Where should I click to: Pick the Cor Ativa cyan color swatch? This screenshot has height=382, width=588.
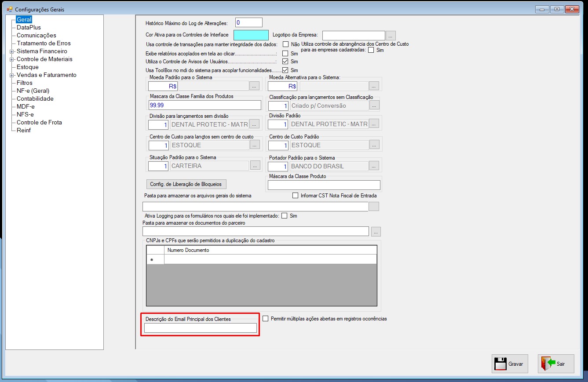click(x=251, y=35)
